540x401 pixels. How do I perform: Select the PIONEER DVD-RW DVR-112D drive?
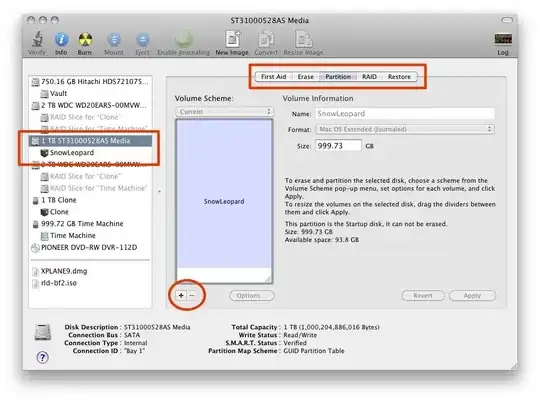[91, 247]
